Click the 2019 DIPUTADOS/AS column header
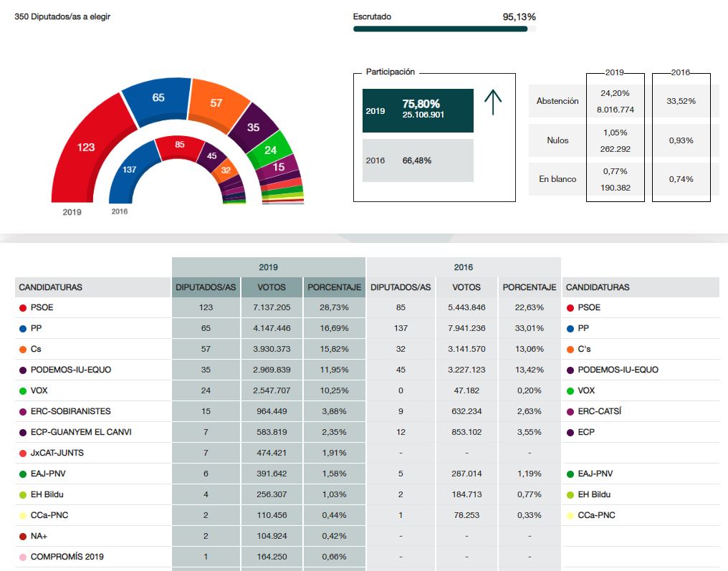 click(x=206, y=287)
